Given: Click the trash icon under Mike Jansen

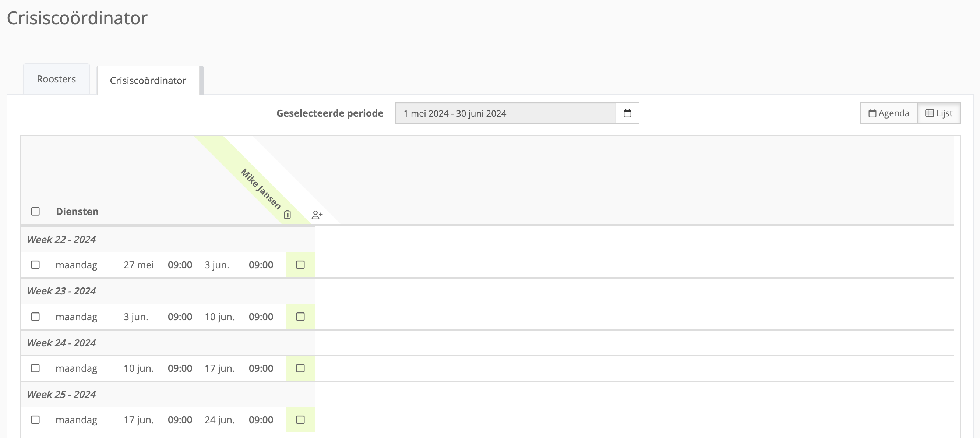Looking at the screenshot, I should pyautogui.click(x=287, y=215).
